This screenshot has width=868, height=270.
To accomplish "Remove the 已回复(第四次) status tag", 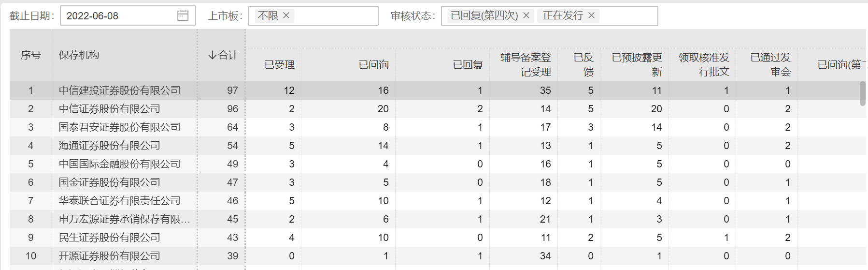I will pos(526,15).
